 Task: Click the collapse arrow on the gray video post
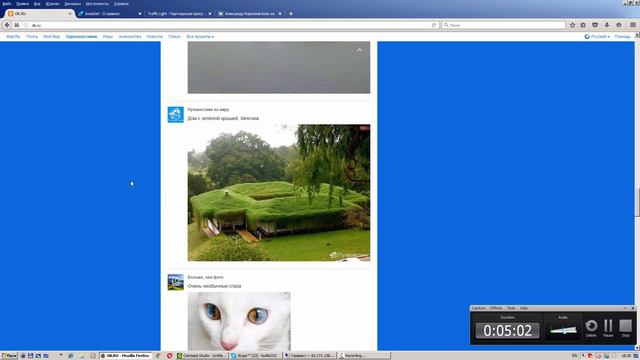[359, 50]
